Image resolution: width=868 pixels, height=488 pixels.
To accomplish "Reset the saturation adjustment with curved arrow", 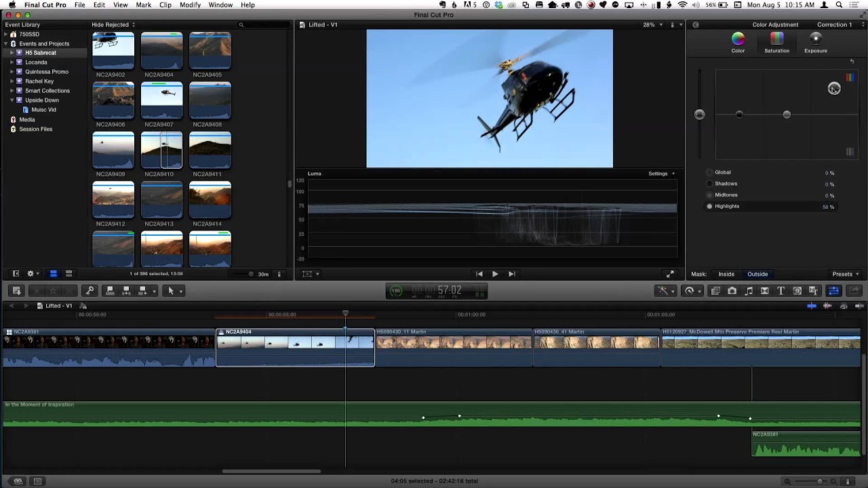I will click(852, 61).
